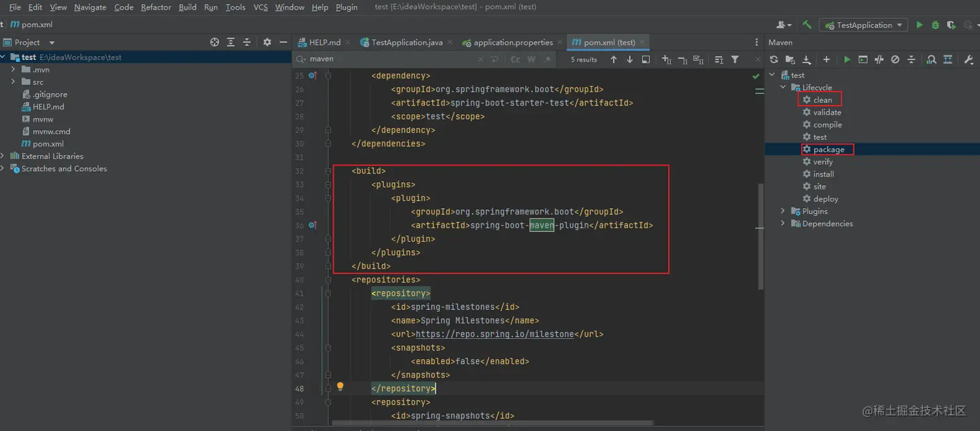Image resolution: width=980 pixels, height=431 pixels.
Task: Collapse all in Project panel
Action: pyautogui.click(x=246, y=42)
